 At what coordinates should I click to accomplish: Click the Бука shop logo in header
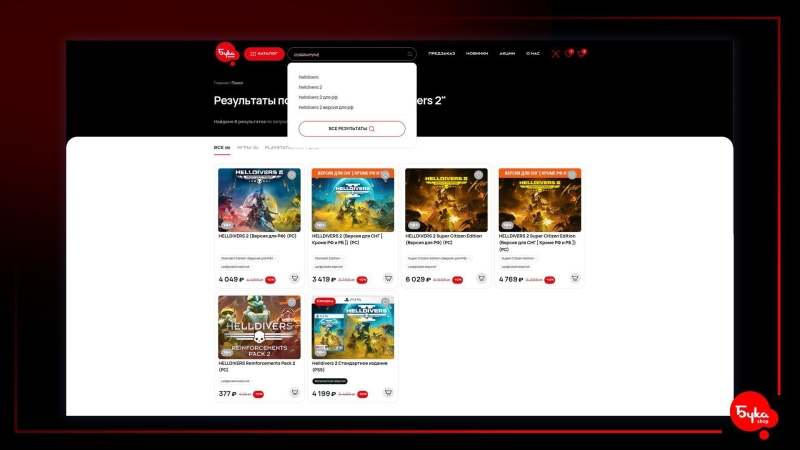(227, 53)
